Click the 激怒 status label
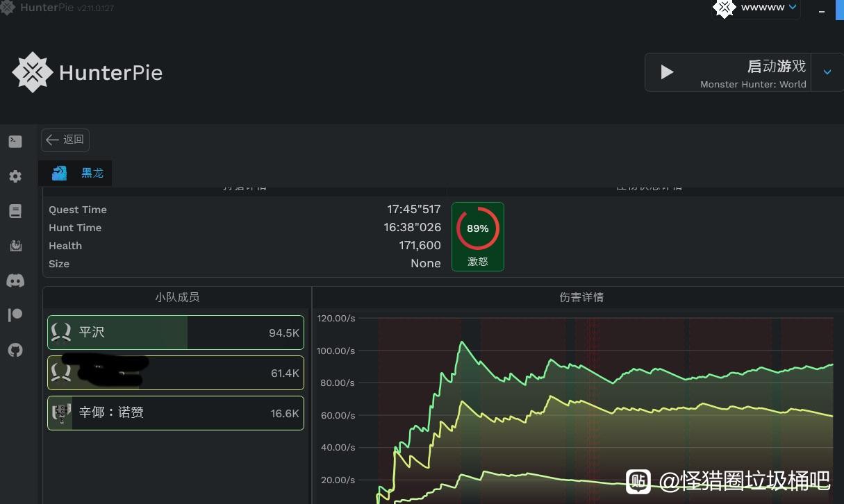 (x=478, y=262)
